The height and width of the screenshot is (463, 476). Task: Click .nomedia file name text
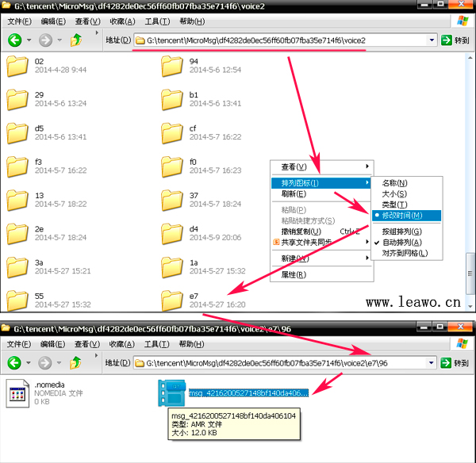pos(49,385)
